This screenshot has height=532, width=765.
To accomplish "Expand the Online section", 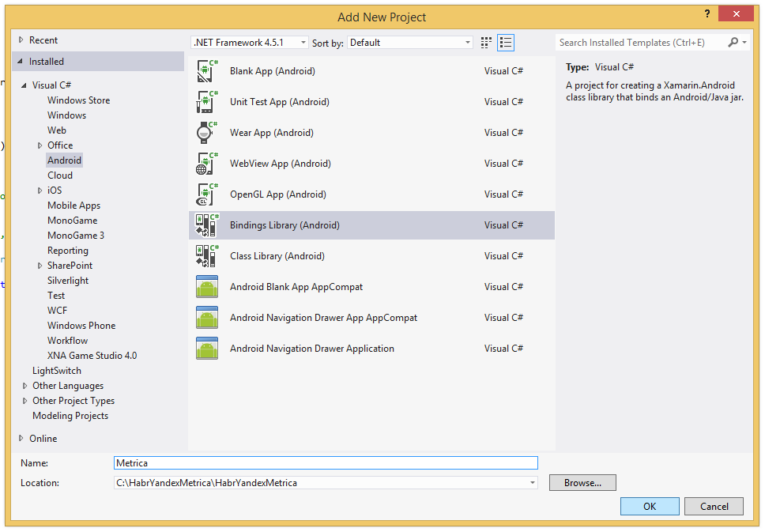I will [21, 438].
